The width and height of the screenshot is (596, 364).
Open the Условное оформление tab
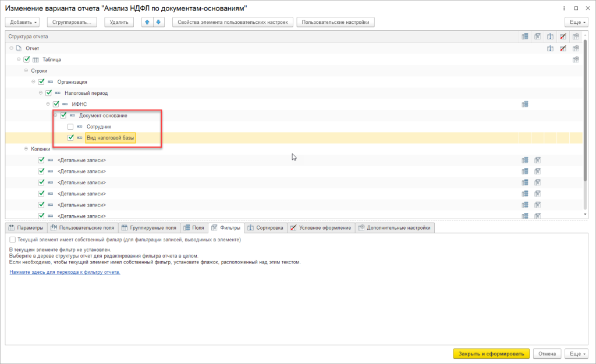(x=321, y=228)
